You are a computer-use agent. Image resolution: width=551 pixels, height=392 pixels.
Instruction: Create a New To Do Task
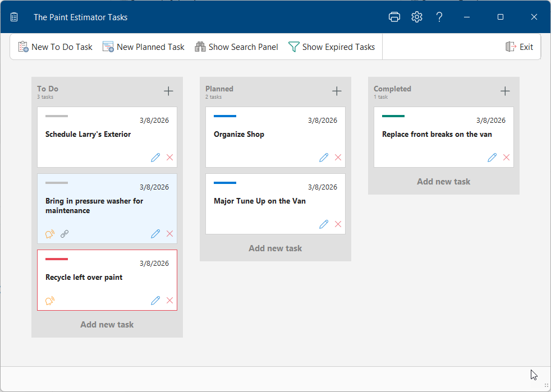[54, 47]
